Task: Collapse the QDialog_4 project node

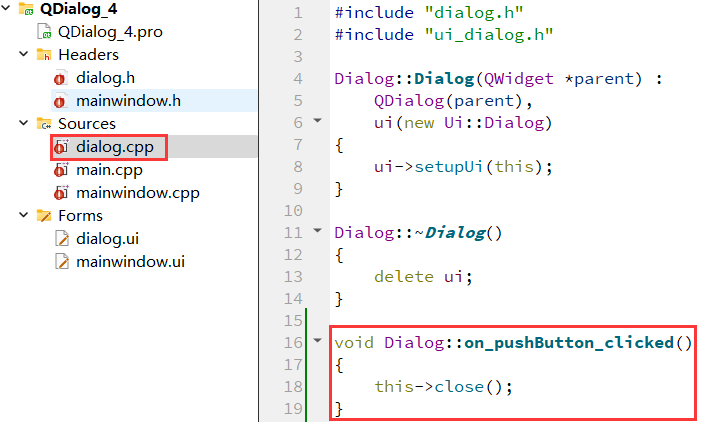Action: click(6, 8)
